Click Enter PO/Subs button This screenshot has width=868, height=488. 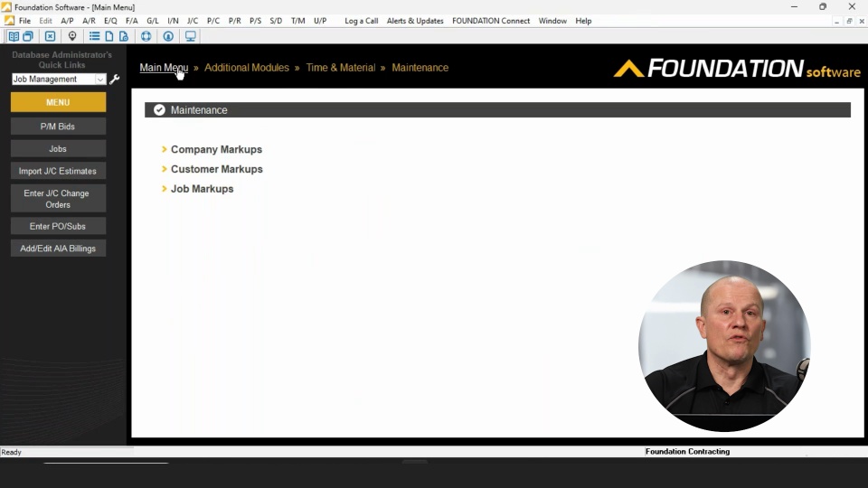pyautogui.click(x=58, y=226)
